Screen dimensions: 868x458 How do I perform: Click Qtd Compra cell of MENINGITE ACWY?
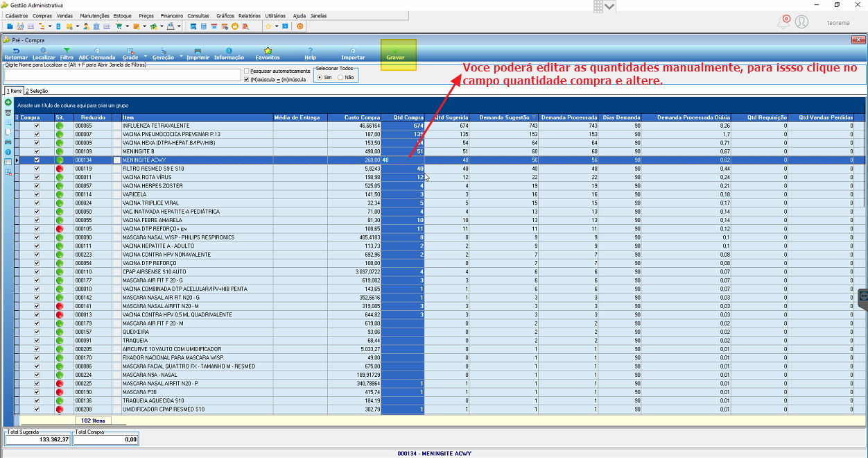(x=403, y=160)
